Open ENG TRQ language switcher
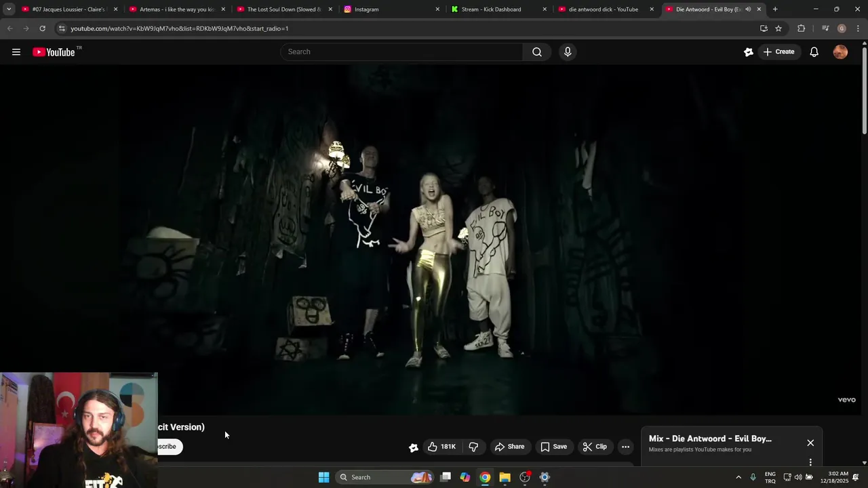868x488 pixels. point(770,477)
